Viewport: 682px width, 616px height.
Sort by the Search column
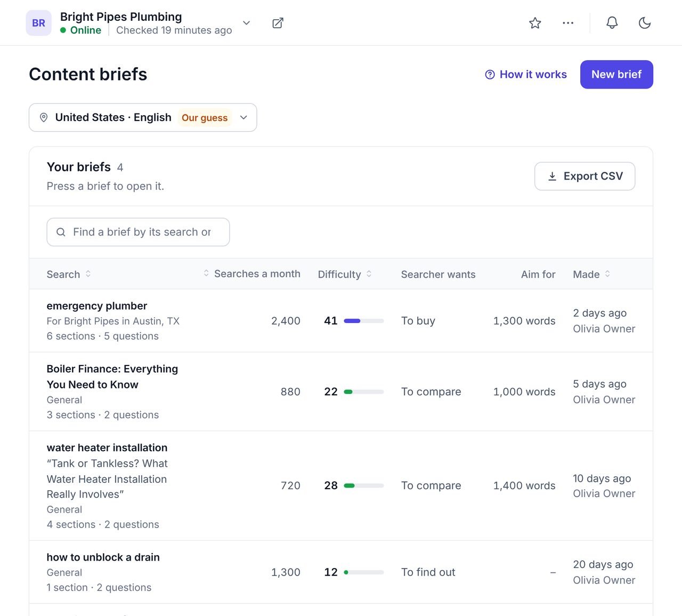pos(69,274)
